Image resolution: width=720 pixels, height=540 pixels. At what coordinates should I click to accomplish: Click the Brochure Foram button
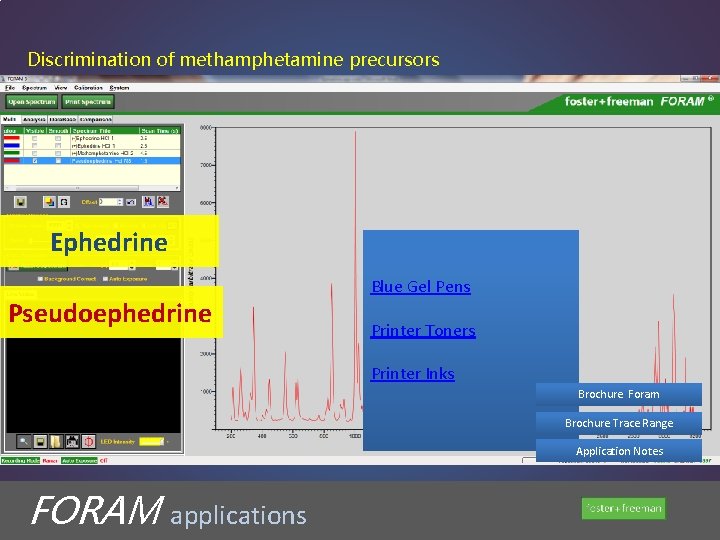pos(619,394)
